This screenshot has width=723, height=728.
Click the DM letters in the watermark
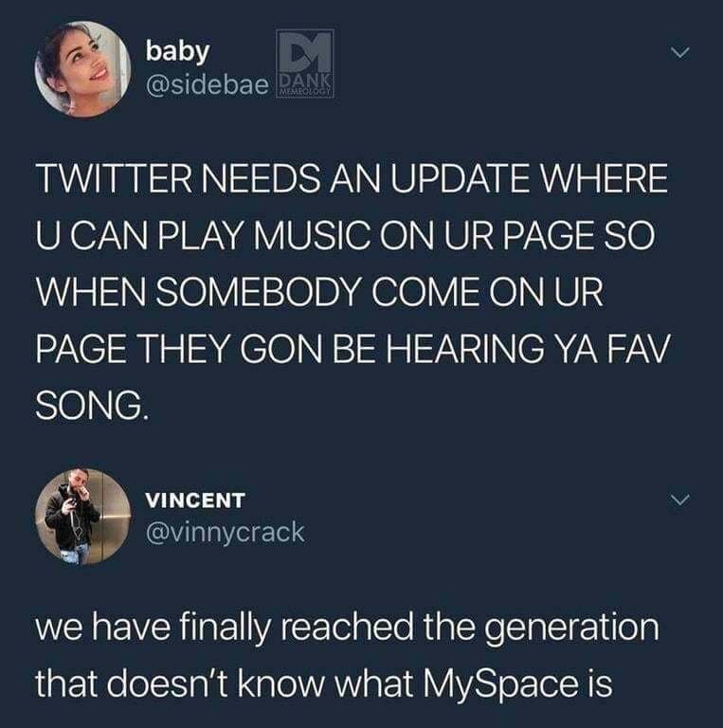(x=305, y=49)
